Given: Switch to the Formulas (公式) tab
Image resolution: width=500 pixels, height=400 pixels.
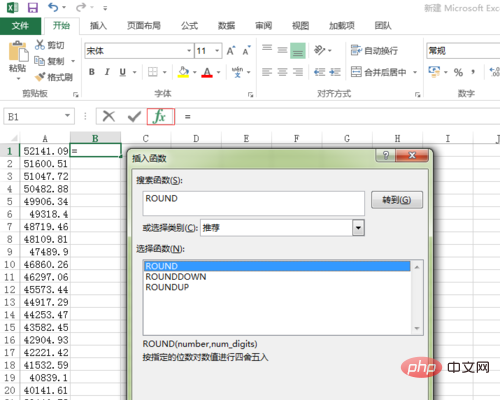Looking at the screenshot, I should point(189,26).
